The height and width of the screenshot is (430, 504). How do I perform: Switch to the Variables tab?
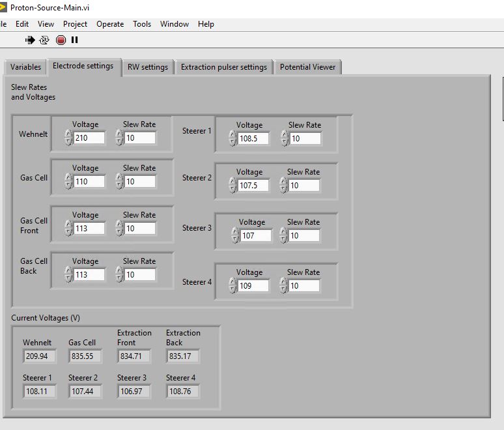point(25,67)
